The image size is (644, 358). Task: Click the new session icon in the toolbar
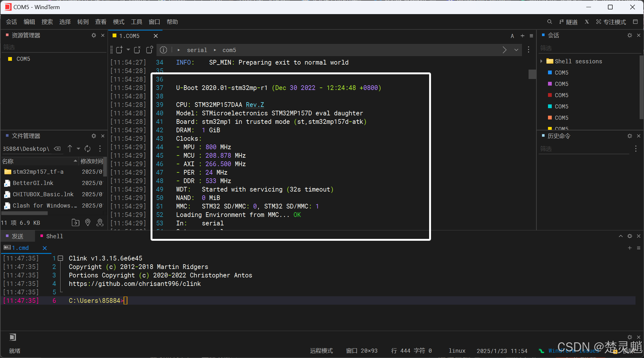click(x=119, y=50)
